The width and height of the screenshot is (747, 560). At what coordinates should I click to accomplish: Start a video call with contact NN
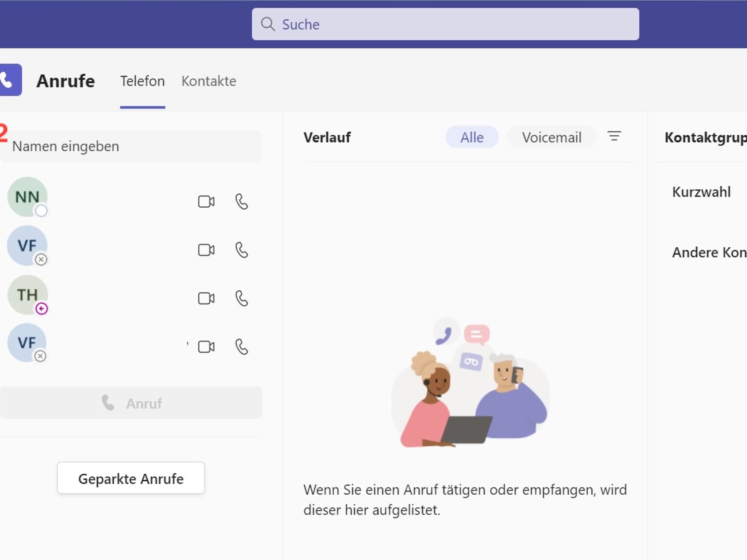[x=206, y=201]
